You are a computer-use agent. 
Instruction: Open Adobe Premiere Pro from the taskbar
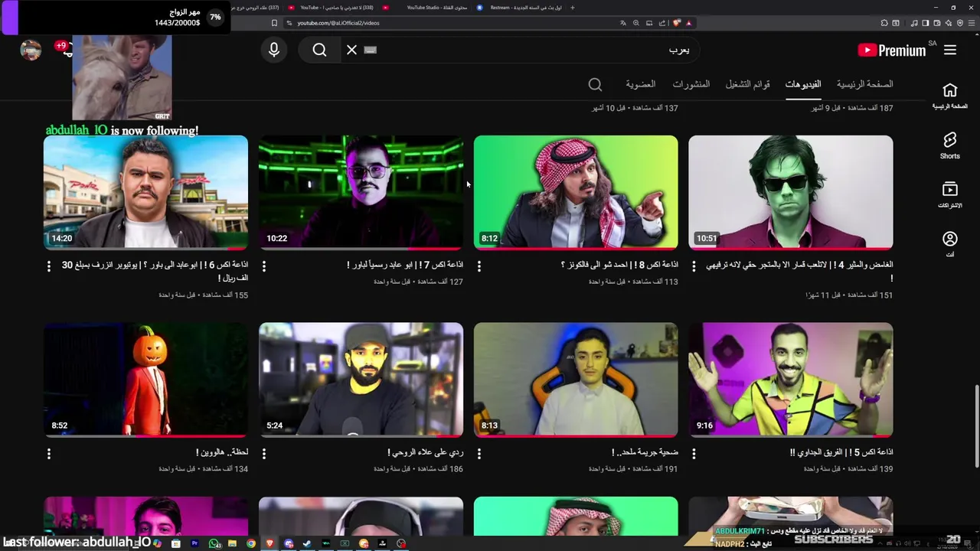point(194,543)
